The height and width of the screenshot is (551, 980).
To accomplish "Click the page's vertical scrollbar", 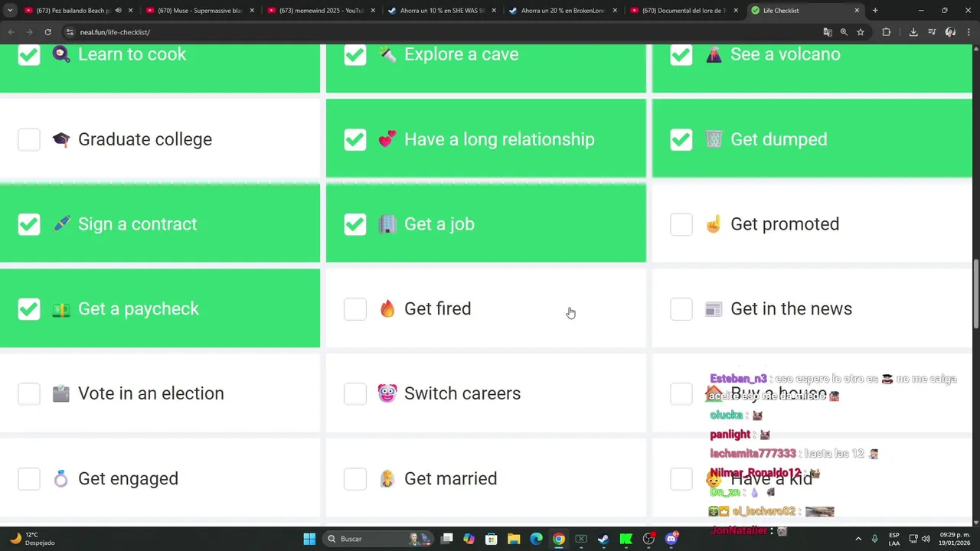I will tap(976, 295).
